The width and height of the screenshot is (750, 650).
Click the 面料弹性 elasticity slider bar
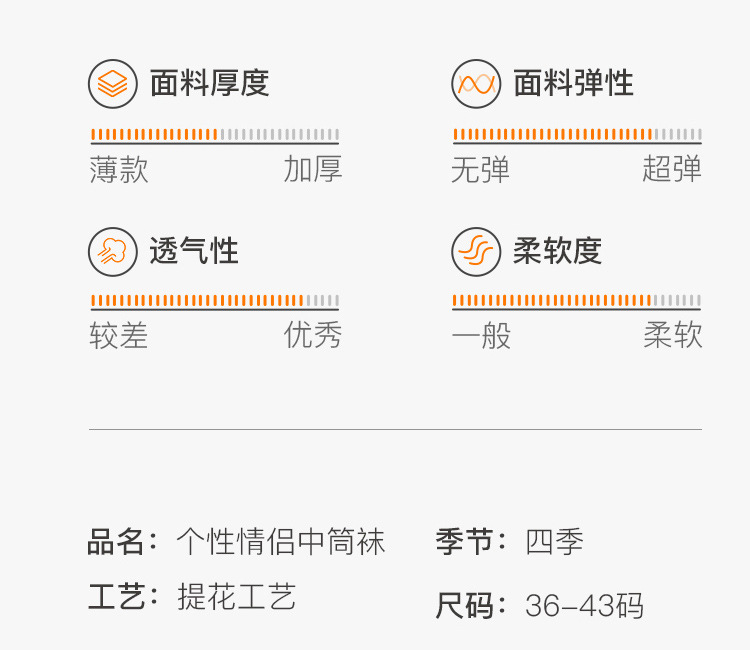pyautogui.click(x=577, y=135)
